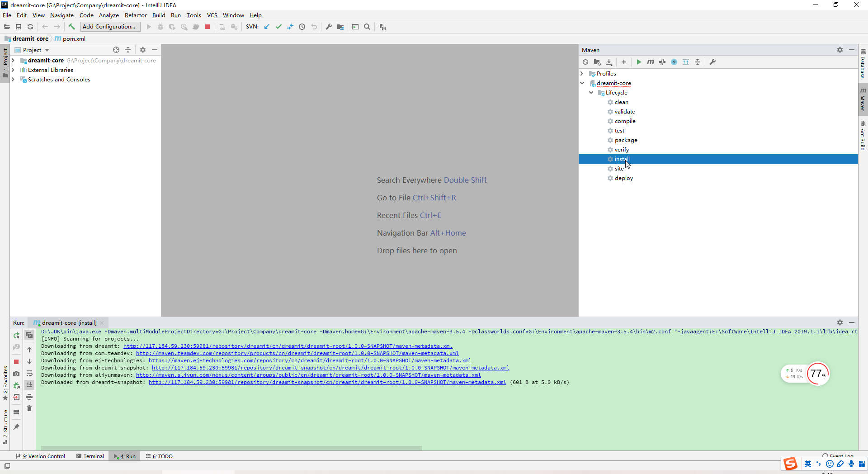Select the deploy lifecycle goal

tap(623, 178)
